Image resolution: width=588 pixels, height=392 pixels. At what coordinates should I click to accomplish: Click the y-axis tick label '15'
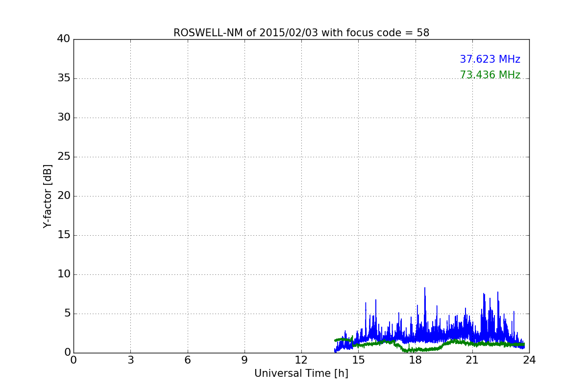64,235
